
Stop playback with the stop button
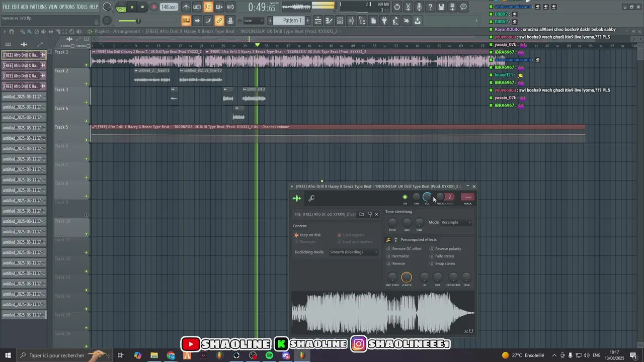point(143,7)
